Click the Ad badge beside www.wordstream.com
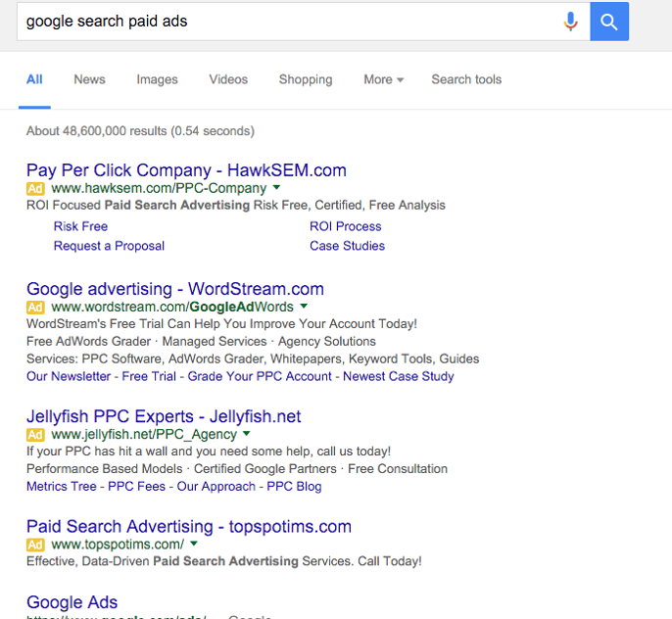Viewport: 672px width, 619px height. [x=36, y=307]
